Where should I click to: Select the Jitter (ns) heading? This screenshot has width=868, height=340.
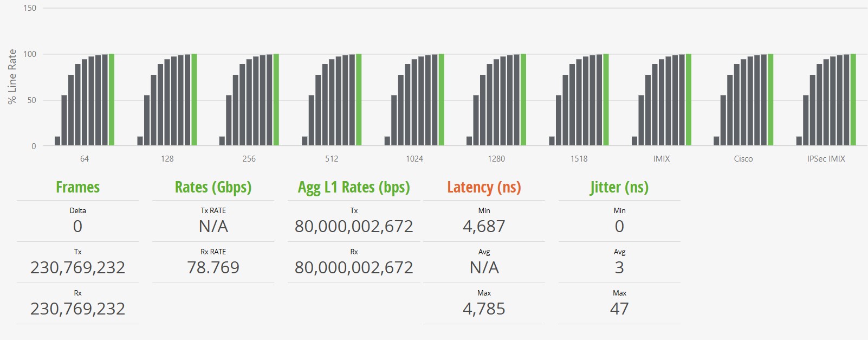(x=619, y=188)
